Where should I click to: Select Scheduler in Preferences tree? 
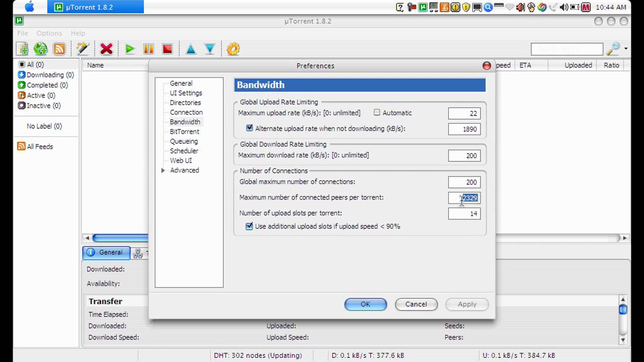[x=184, y=151]
